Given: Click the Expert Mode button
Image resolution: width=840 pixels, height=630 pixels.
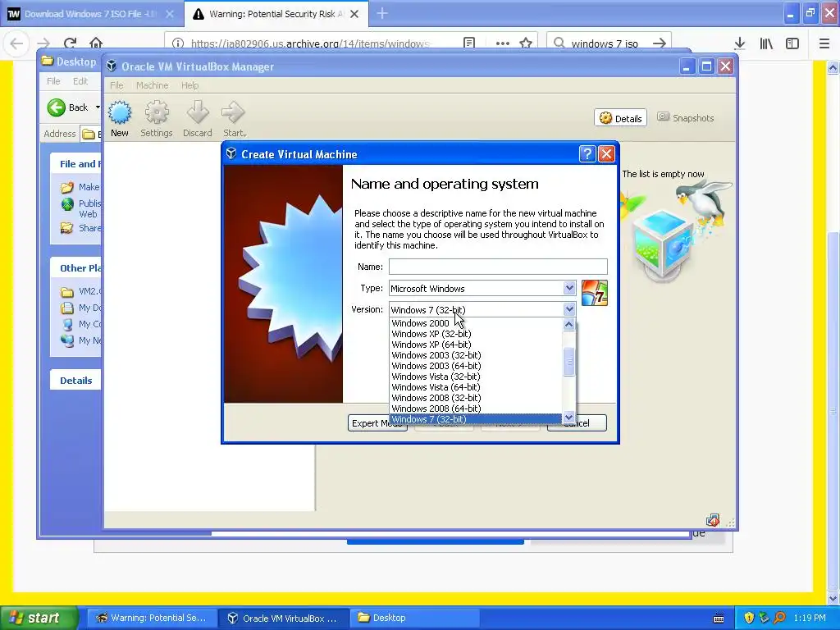Looking at the screenshot, I should pyautogui.click(x=377, y=423).
